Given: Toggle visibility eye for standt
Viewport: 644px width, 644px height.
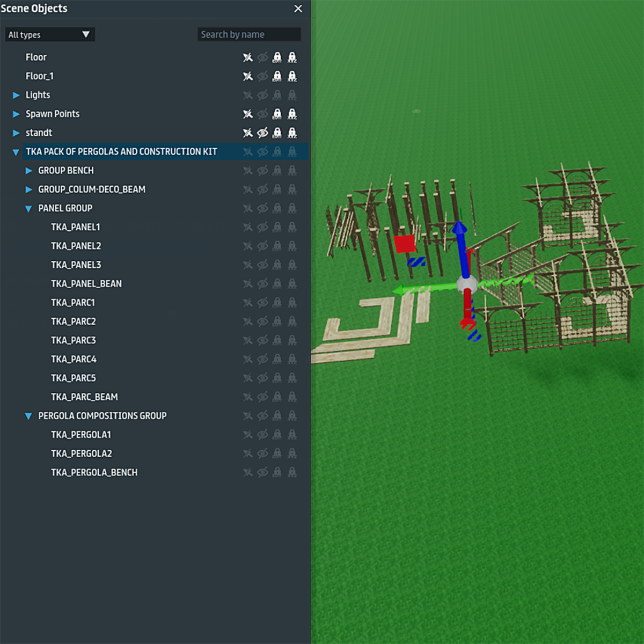Looking at the screenshot, I should [x=262, y=133].
